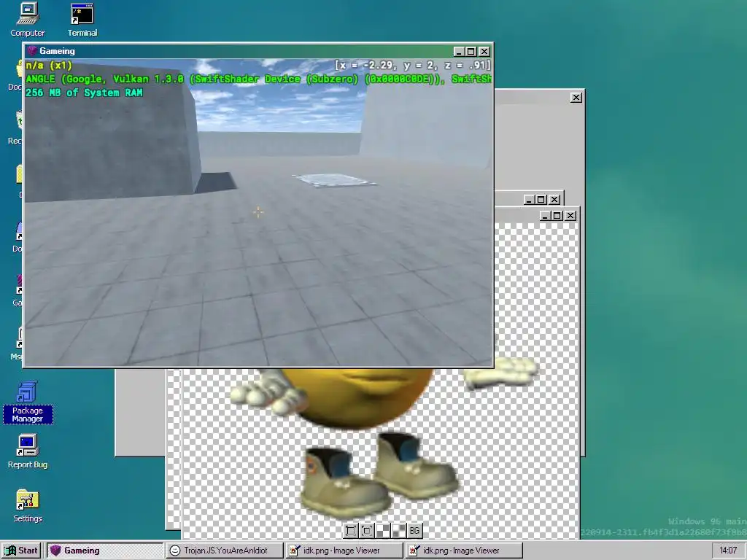Screen dimensions: 747x560
Task: Click the boots in the Image Viewer picture
Action: pos(379,474)
